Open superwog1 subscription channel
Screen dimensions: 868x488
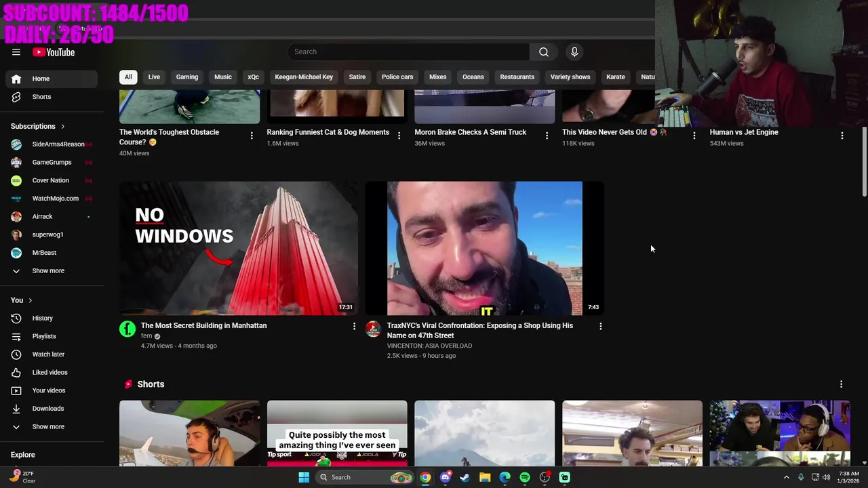coord(52,235)
